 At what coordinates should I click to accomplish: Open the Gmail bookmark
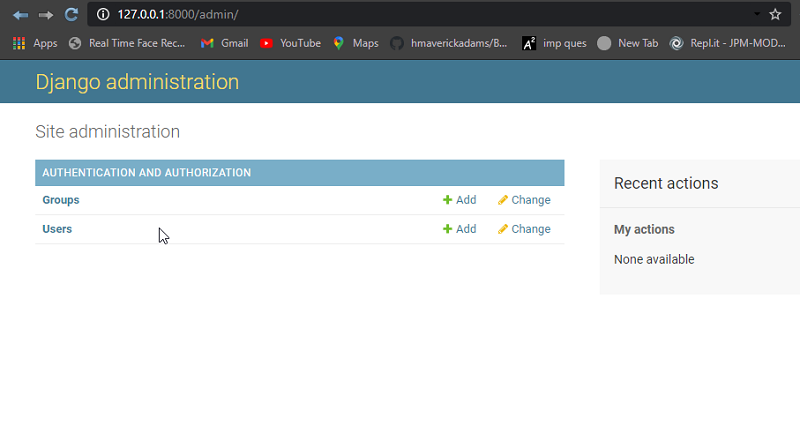click(224, 43)
